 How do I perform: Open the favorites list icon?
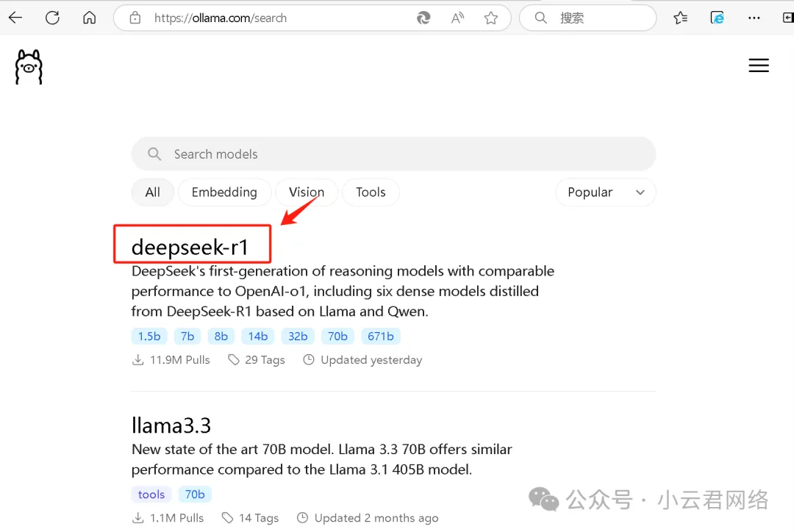(680, 18)
